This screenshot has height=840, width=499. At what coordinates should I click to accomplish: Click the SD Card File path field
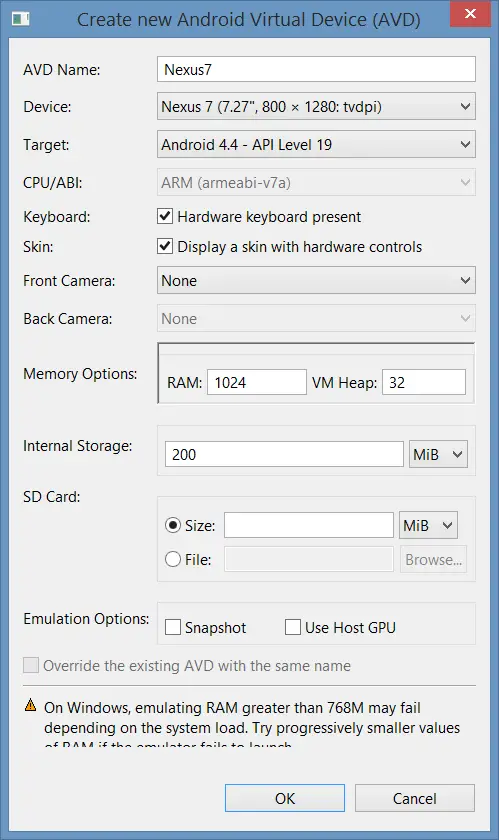pos(309,559)
